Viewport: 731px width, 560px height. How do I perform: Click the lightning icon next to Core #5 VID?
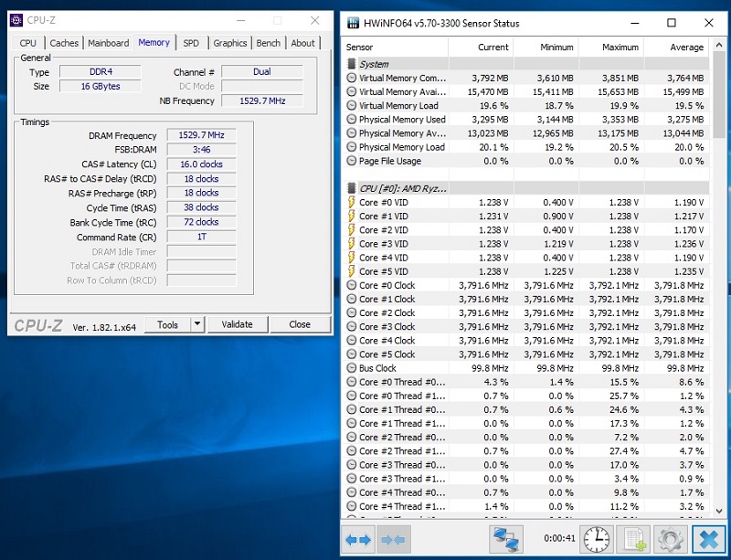click(x=352, y=271)
